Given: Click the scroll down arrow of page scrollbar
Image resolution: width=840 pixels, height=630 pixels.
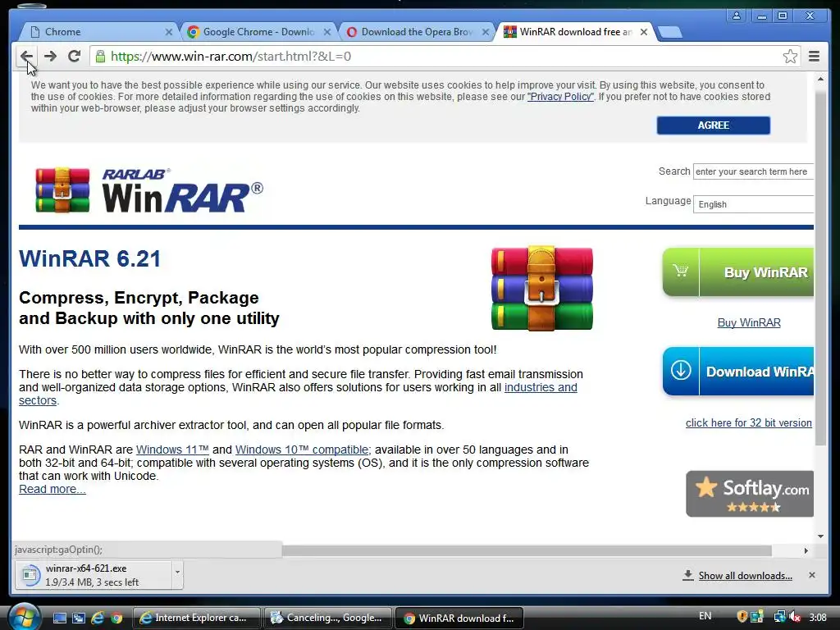Looking at the screenshot, I should 820,536.
